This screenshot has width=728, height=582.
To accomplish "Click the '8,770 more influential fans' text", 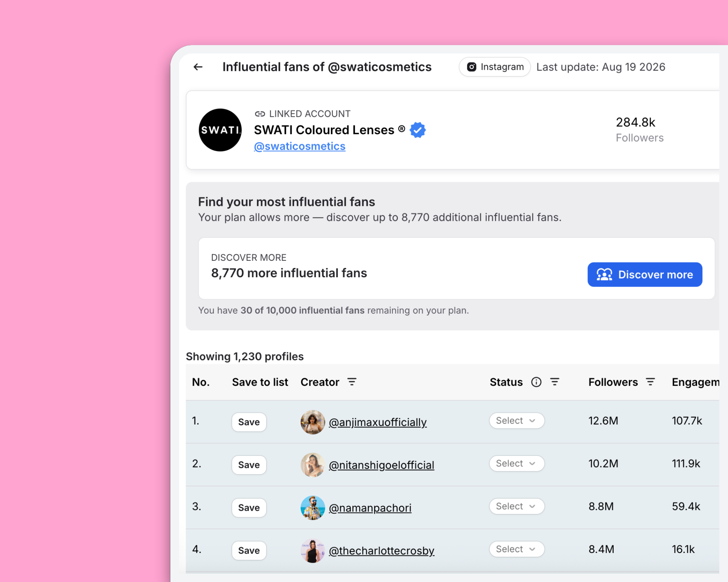I will click(x=289, y=273).
